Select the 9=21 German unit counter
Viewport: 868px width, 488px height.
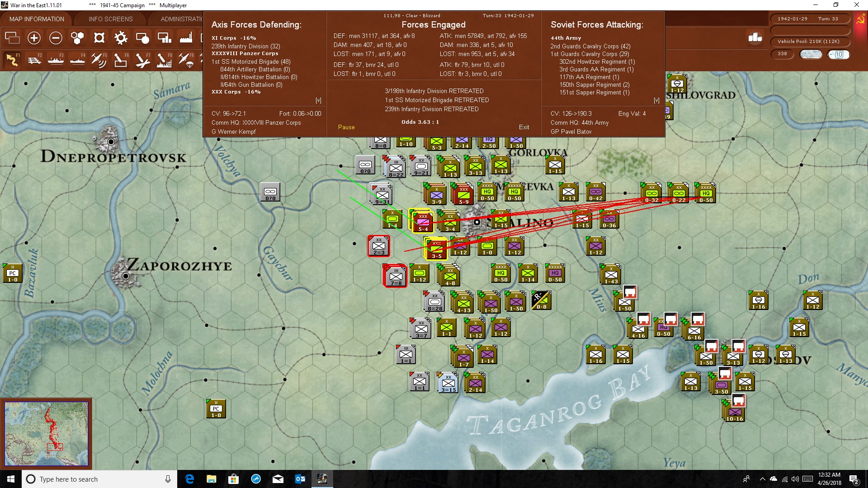pyautogui.click(x=421, y=166)
